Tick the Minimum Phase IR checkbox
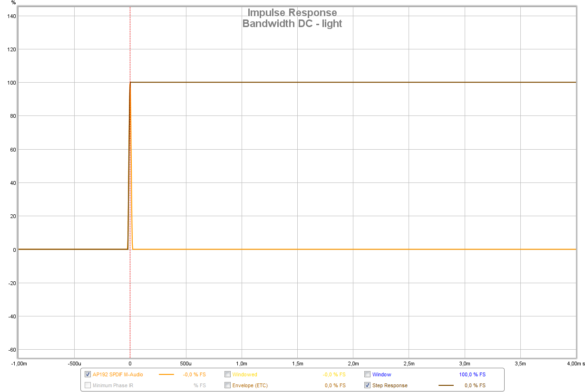This screenshot has width=585, height=392. 88,385
